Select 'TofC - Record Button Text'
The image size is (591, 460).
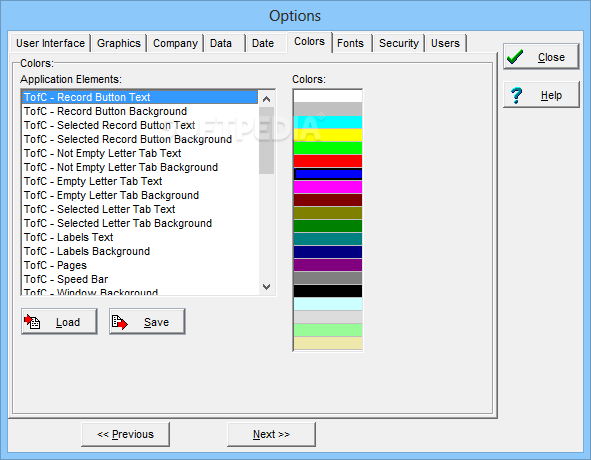(x=140, y=97)
